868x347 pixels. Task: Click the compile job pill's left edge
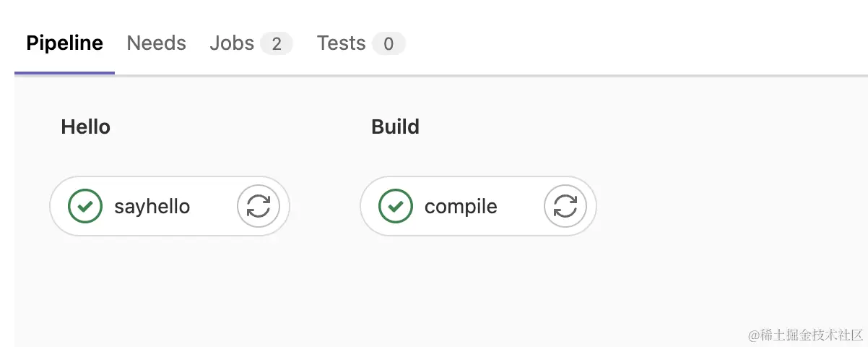point(365,206)
